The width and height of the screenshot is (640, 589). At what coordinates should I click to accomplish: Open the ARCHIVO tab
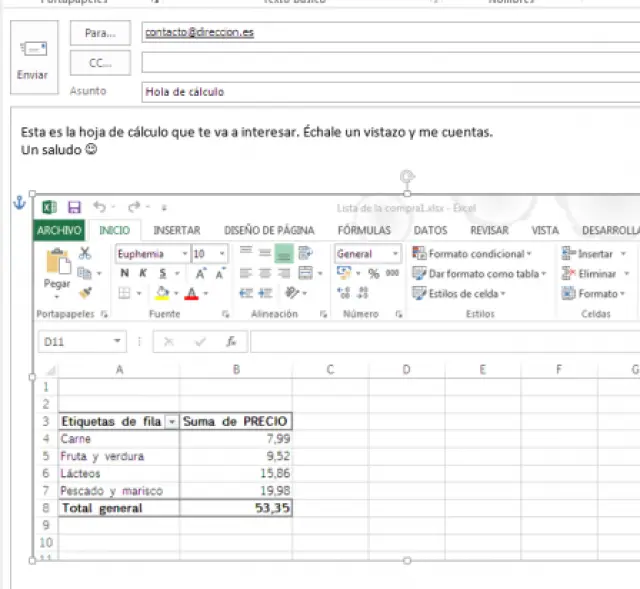59,230
